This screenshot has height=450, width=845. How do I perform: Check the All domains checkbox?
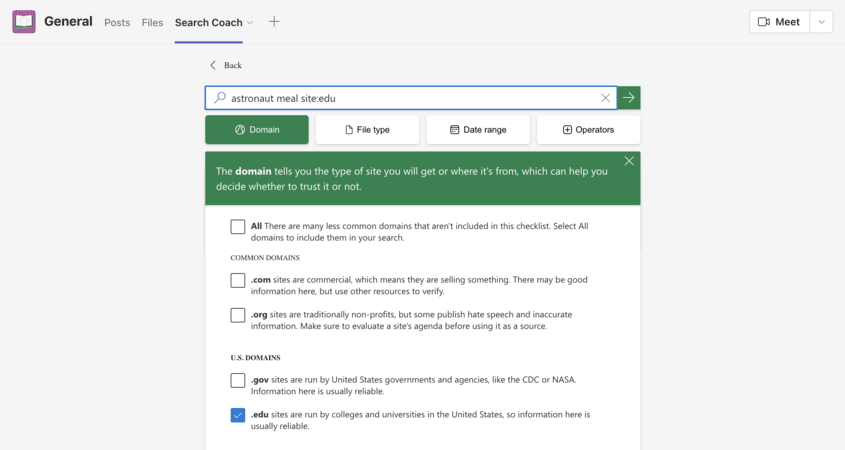click(x=238, y=227)
